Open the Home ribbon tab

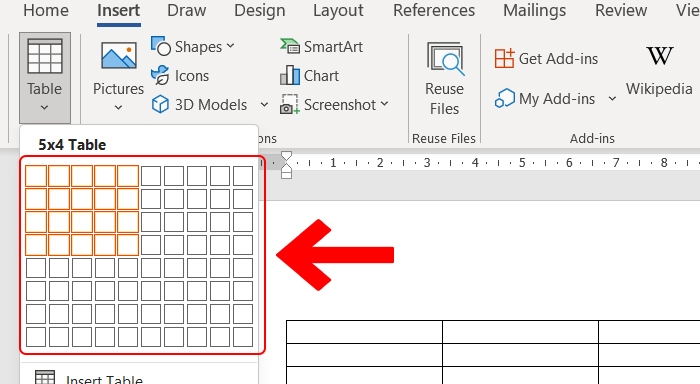[x=46, y=10]
